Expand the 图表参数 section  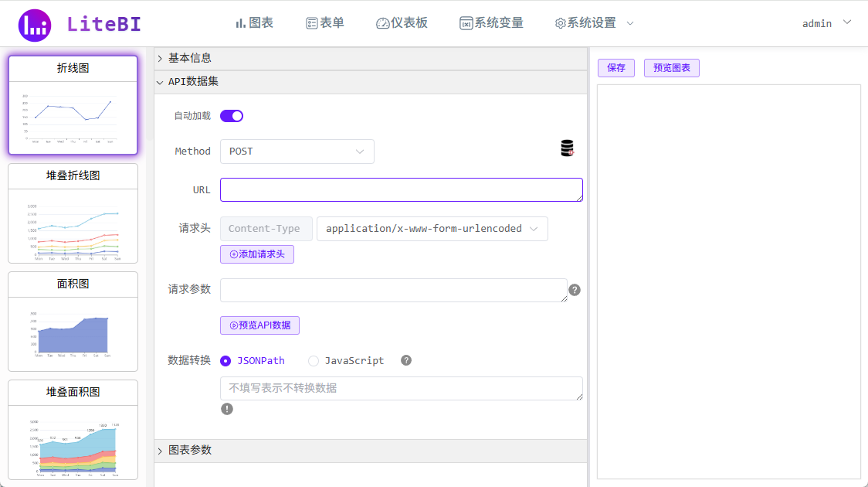point(190,450)
